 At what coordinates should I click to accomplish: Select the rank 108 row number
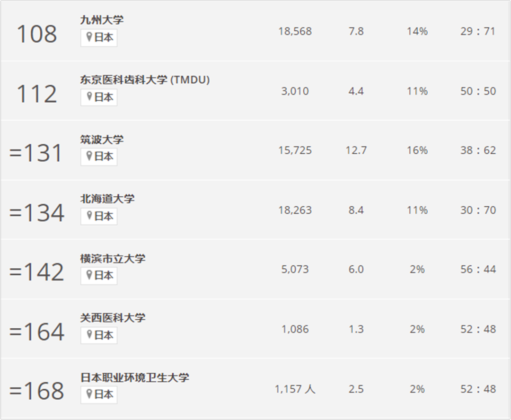(36, 34)
